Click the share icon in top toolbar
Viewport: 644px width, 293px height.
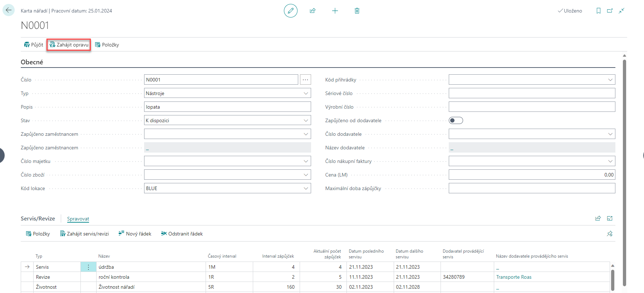click(x=313, y=11)
